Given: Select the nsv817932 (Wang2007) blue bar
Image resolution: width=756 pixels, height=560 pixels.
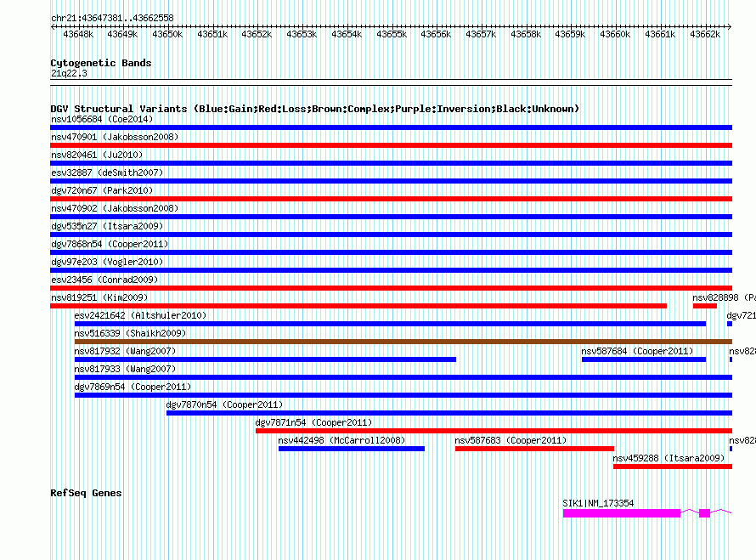Looking at the screenshot, I should click(265, 359).
